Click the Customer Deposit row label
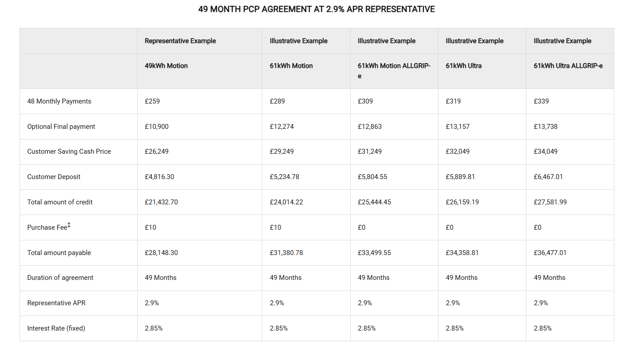The height and width of the screenshot is (347, 644). point(54,177)
